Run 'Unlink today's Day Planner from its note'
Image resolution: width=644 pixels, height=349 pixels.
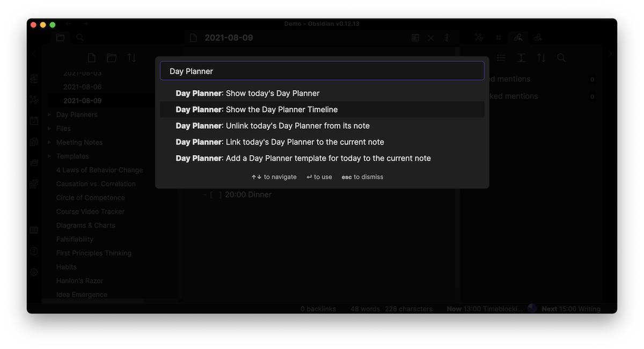(322, 126)
